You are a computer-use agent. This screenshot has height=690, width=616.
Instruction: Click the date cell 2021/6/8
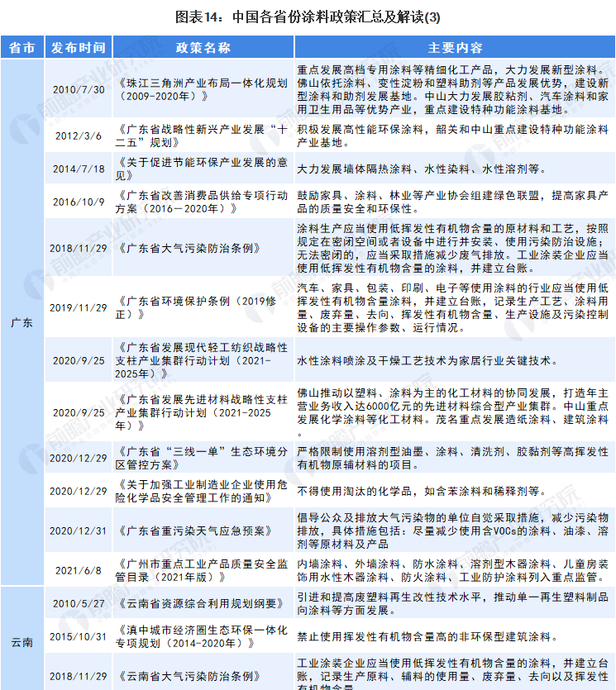pyautogui.click(x=78, y=570)
